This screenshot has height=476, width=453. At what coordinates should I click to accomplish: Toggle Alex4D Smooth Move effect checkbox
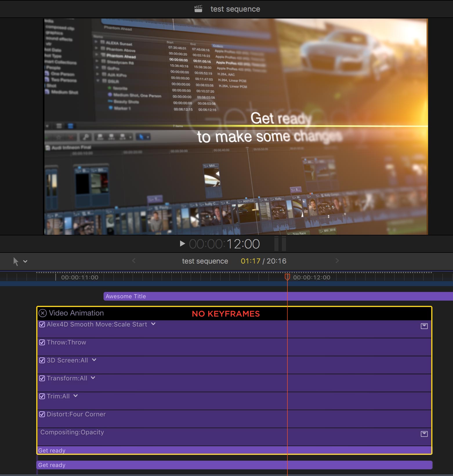42,324
